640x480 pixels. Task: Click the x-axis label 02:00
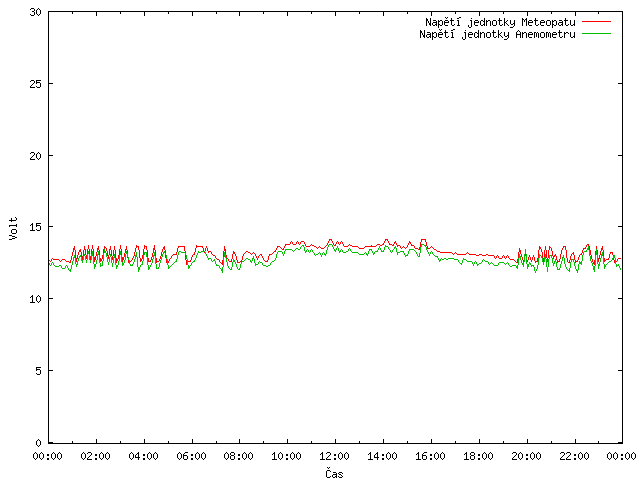(96, 456)
